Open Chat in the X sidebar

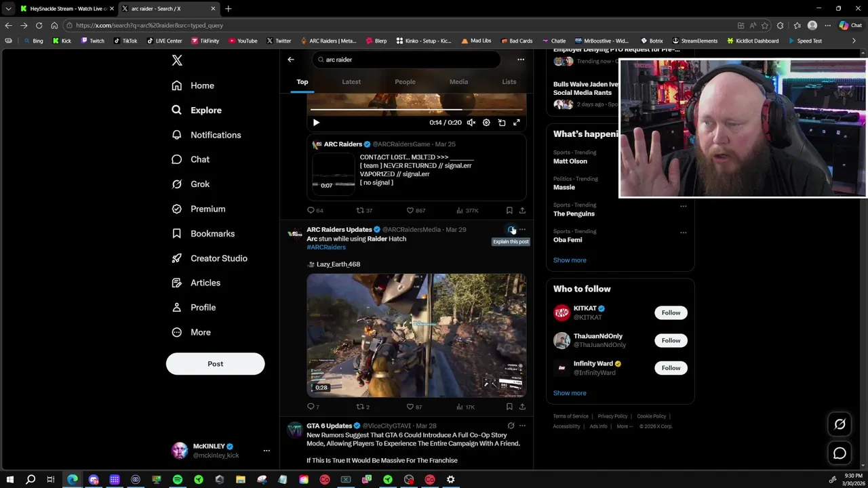click(191, 159)
